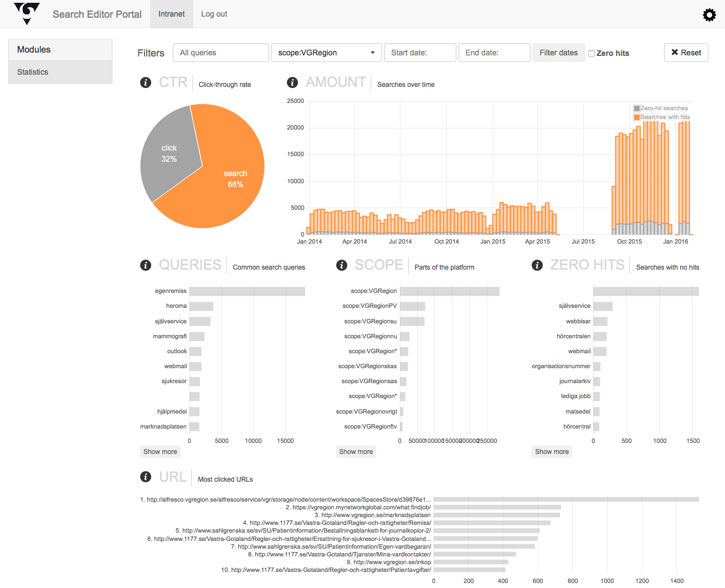This screenshot has width=725, height=588.
Task: Open Statistics in the Modules sidebar
Action: click(33, 72)
